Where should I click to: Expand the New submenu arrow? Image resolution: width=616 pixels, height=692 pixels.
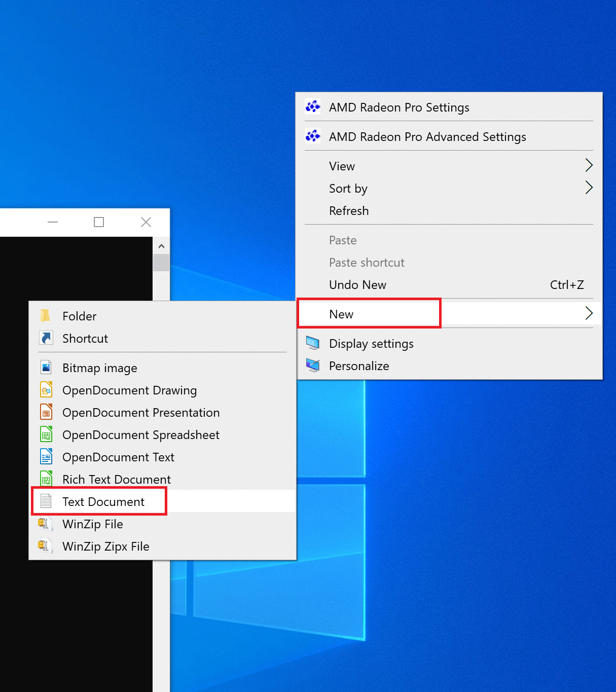[x=589, y=313]
